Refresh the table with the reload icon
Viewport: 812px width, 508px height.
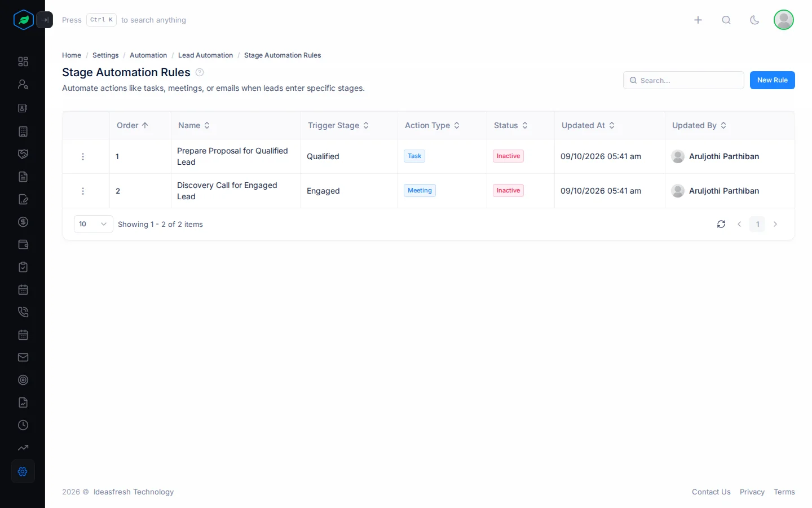tap(721, 224)
